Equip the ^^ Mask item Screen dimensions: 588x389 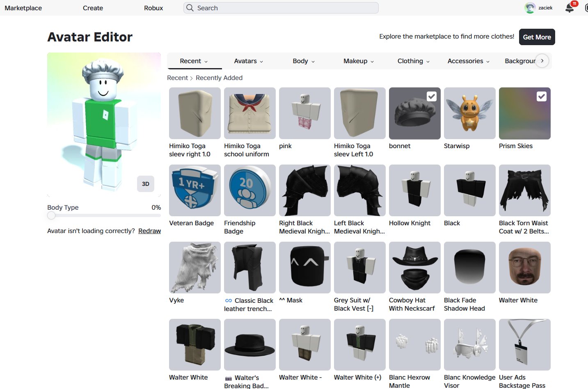click(305, 268)
